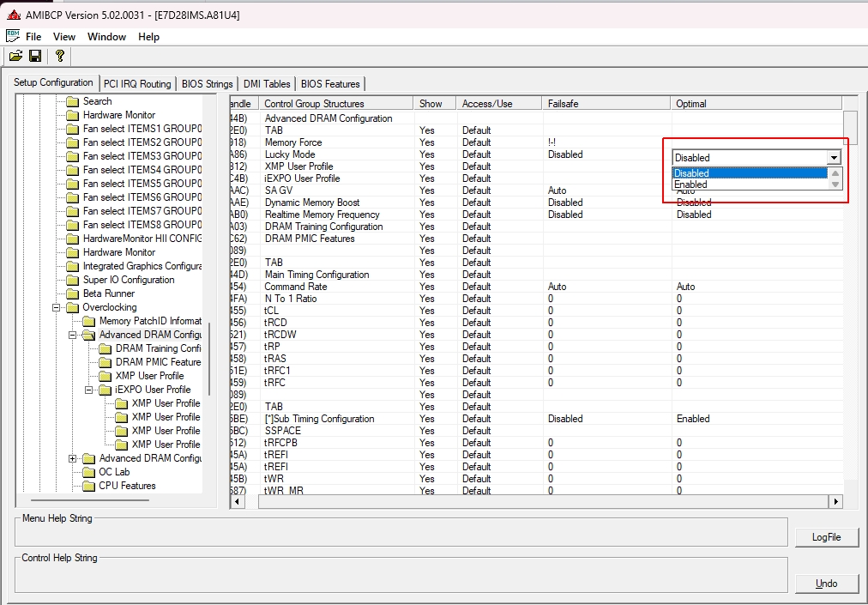Select the Realtime Memory Frequency row
Viewport: 868px width, 605px height.
tap(536, 215)
